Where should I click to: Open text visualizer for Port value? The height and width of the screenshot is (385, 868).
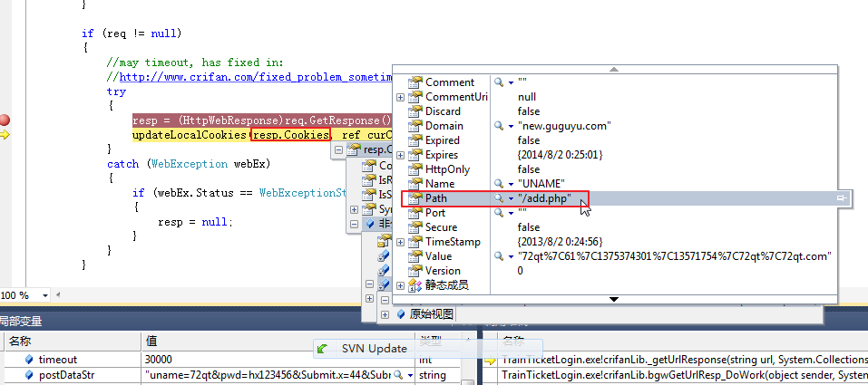[x=499, y=212]
